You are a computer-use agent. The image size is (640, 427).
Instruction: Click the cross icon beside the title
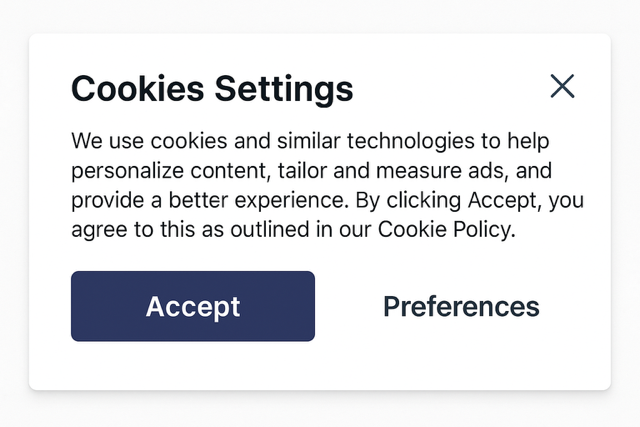point(562,86)
